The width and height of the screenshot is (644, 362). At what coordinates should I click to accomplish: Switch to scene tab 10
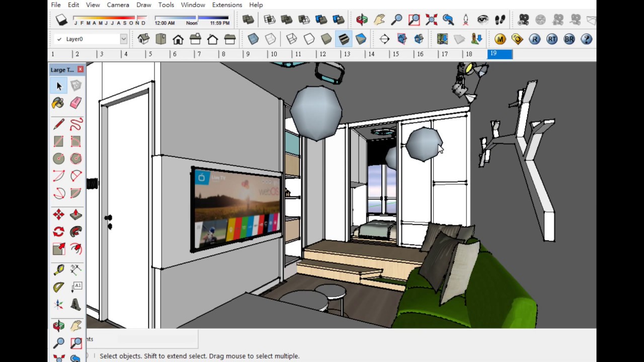click(279, 54)
